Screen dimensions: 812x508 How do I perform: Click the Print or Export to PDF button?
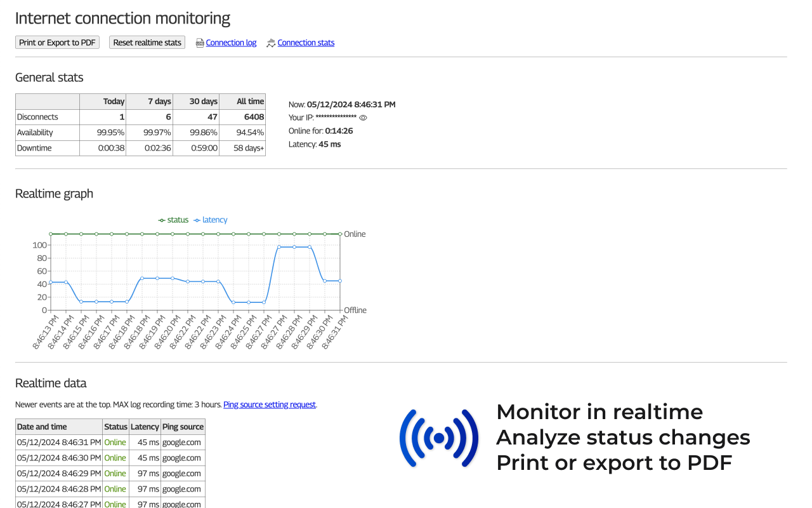pyautogui.click(x=57, y=42)
